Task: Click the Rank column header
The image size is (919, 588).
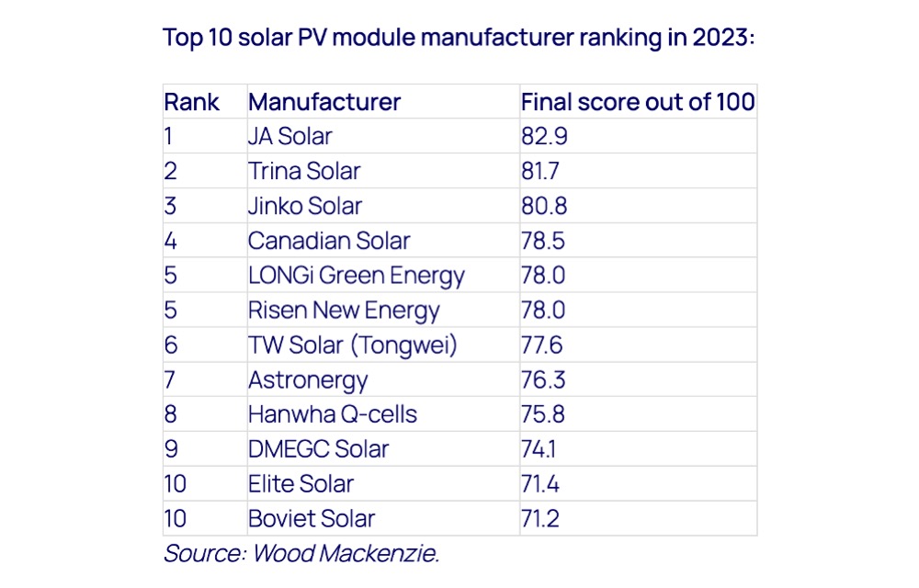Action: (192, 102)
